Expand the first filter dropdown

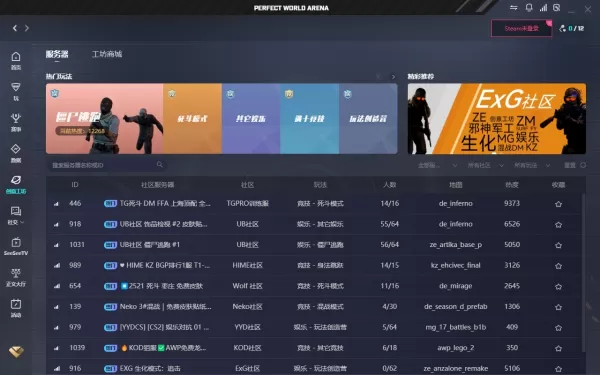point(437,165)
